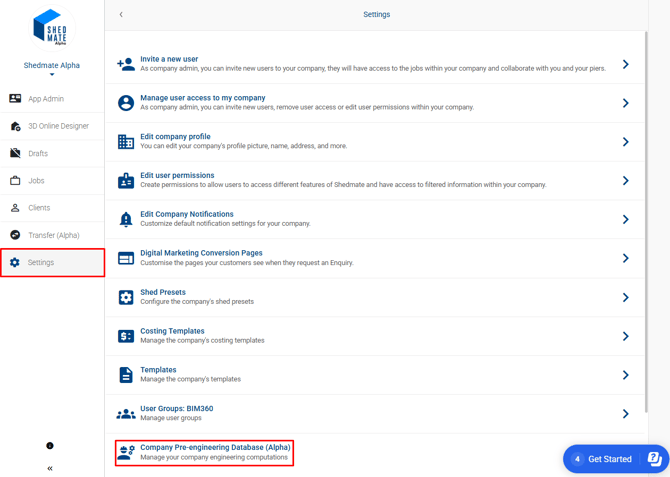This screenshot has width=670, height=477.
Task: Click the Transfer (Alpha) globe icon
Action: (x=15, y=235)
